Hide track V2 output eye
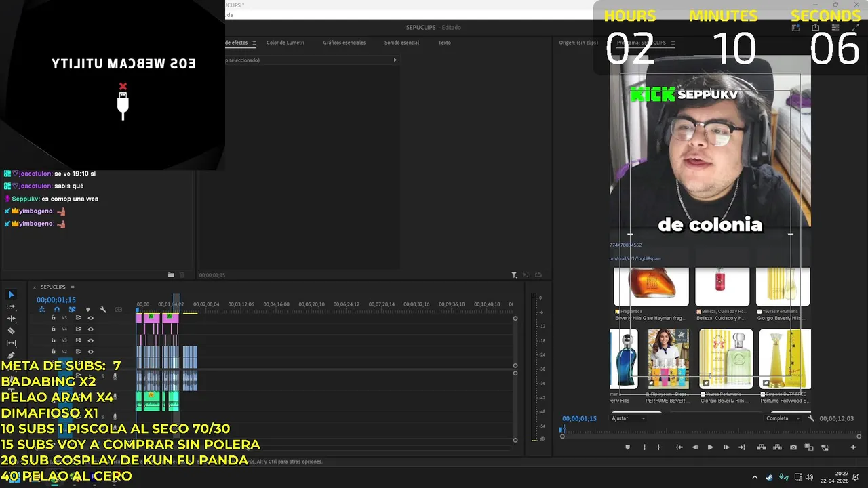 [90, 352]
